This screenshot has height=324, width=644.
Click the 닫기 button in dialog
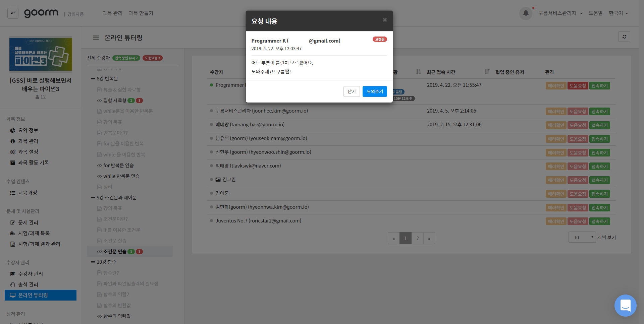pyautogui.click(x=351, y=91)
